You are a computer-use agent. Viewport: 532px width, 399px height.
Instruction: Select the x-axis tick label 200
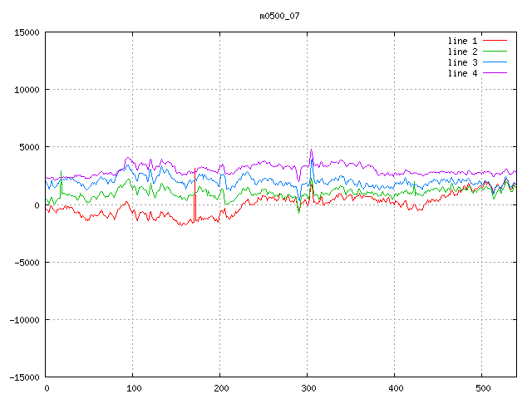220,388
